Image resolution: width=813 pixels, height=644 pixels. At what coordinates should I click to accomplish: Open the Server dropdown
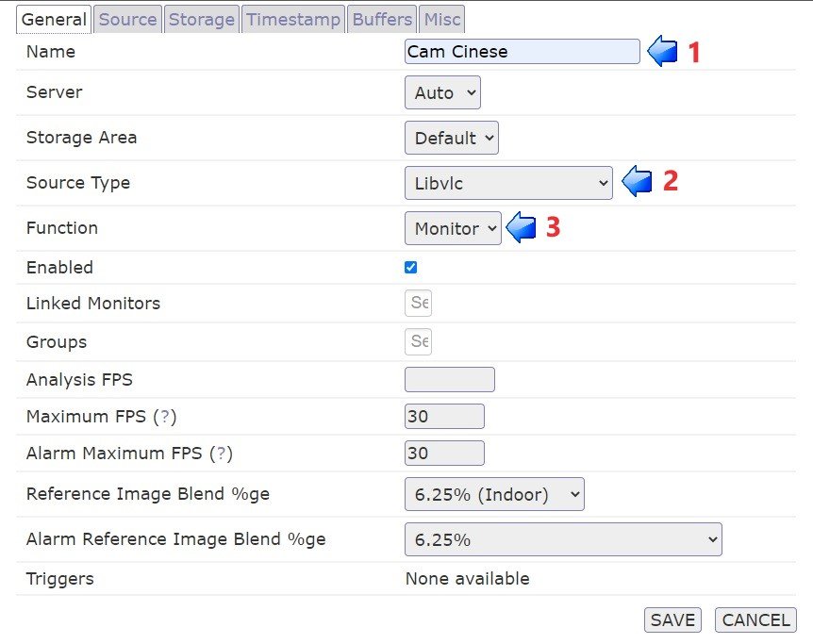(441, 92)
